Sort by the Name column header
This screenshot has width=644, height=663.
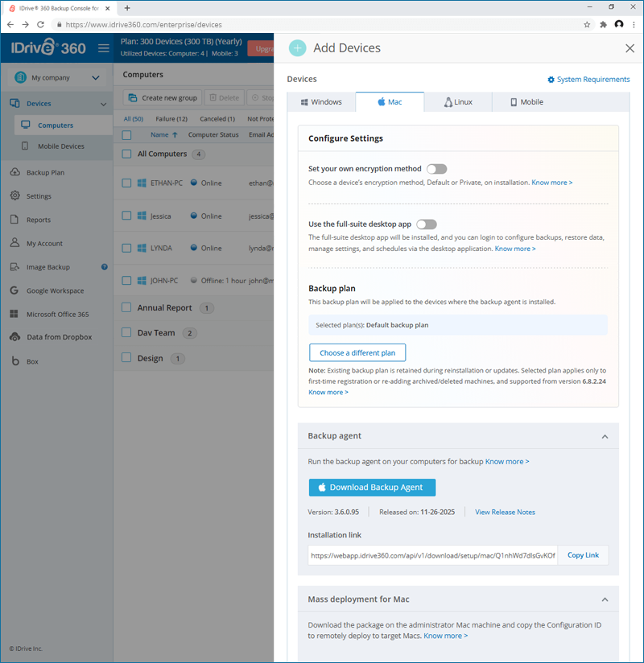click(163, 135)
